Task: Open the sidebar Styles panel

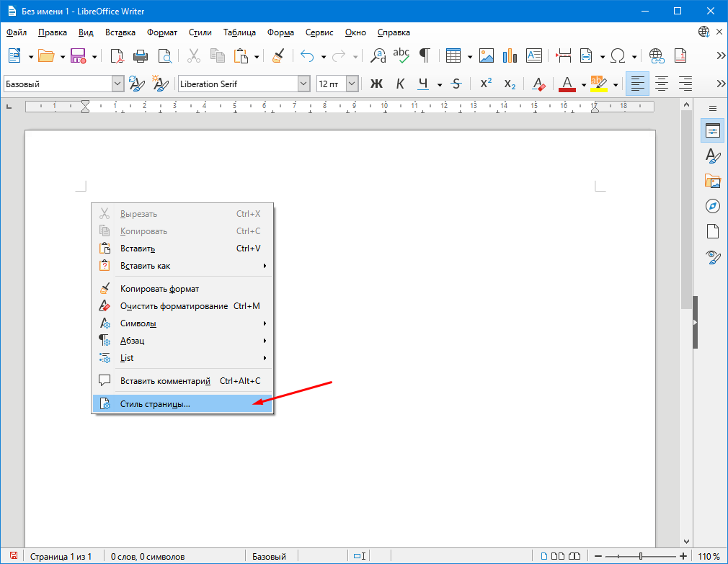Action: click(x=713, y=156)
